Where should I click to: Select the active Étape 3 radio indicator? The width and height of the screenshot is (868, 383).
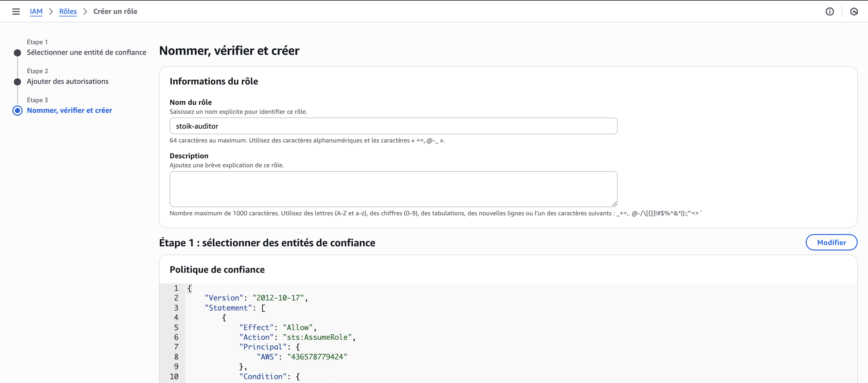pyautogui.click(x=17, y=111)
